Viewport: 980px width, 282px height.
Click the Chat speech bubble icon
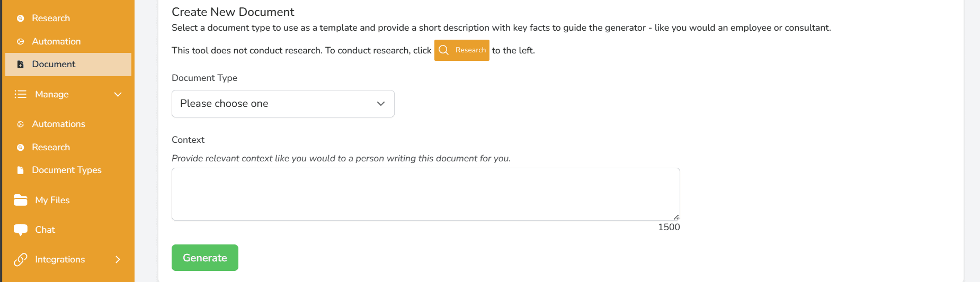(20, 230)
